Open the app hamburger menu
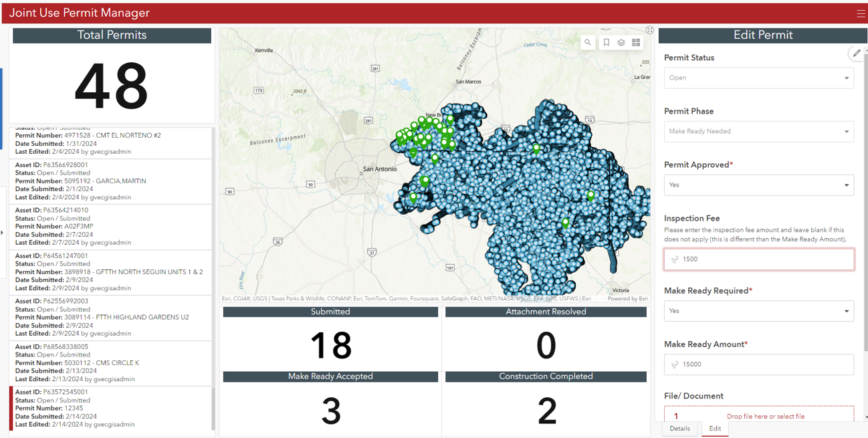This screenshot has height=438, width=868. coord(861,13)
